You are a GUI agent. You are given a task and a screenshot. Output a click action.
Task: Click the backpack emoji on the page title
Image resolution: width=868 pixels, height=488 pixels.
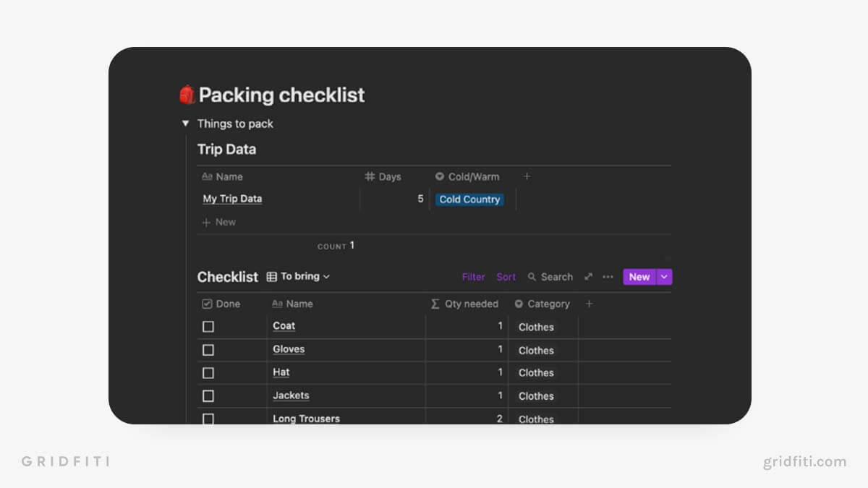(186, 94)
